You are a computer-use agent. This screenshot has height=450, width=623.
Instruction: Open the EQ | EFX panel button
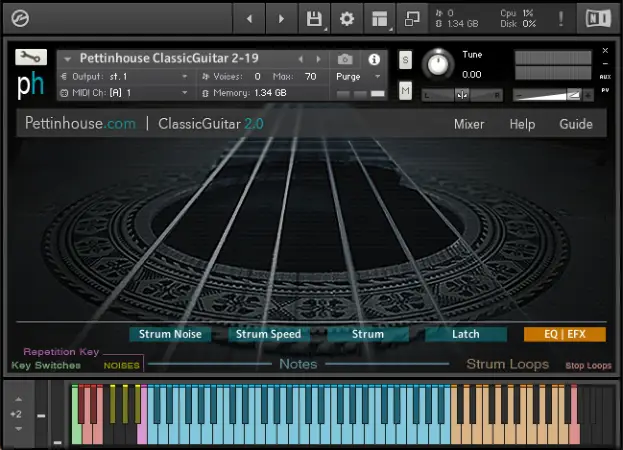point(564,334)
